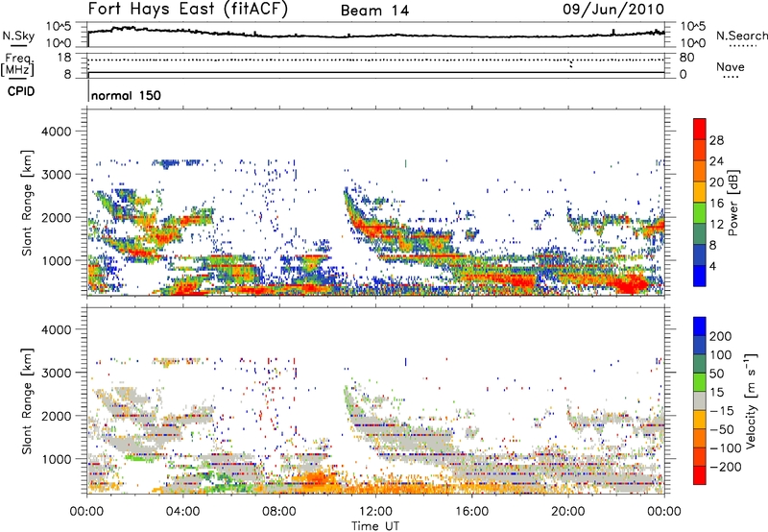This screenshot has width=768, height=532.
Task: Select the 4000 tick on velocity panel
Action: click(x=57, y=329)
